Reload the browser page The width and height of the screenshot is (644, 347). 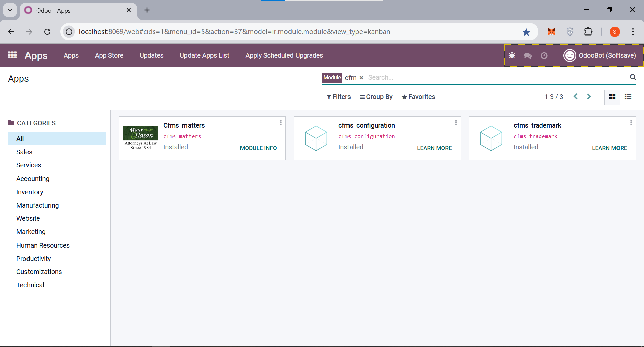pos(47,32)
